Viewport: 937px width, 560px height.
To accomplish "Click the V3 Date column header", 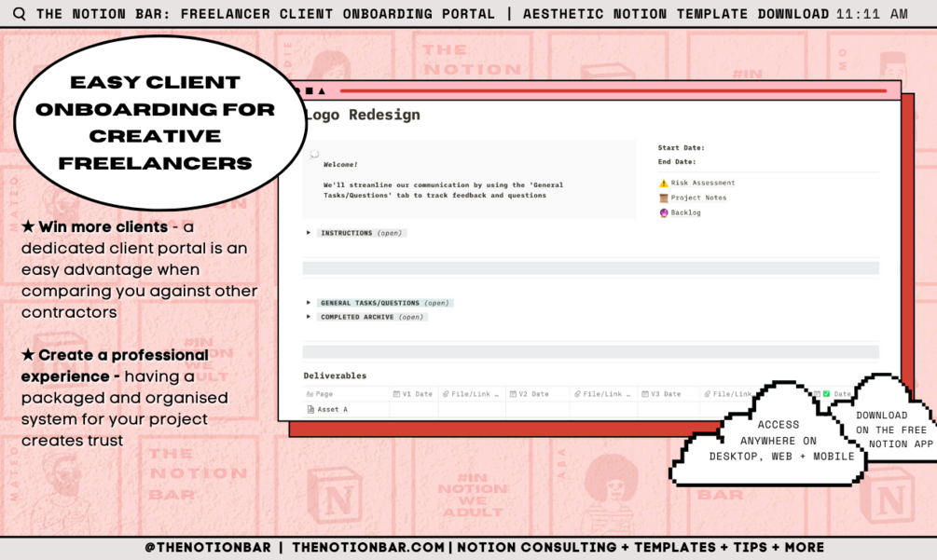I will click(668, 394).
